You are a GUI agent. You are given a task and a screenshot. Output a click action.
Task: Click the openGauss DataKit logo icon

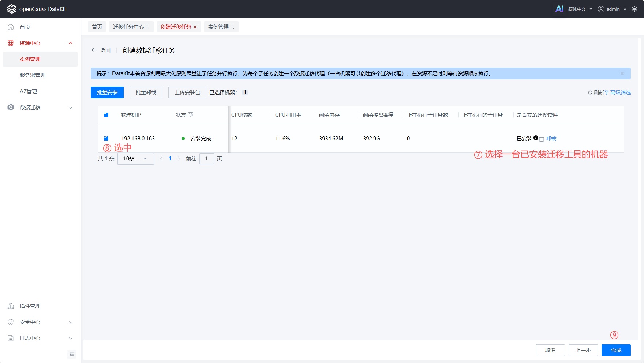click(x=12, y=9)
